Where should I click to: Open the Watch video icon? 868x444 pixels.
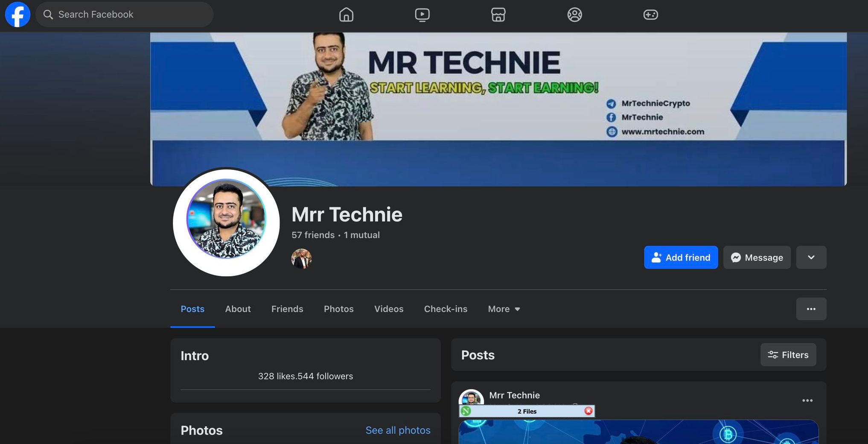(x=422, y=15)
